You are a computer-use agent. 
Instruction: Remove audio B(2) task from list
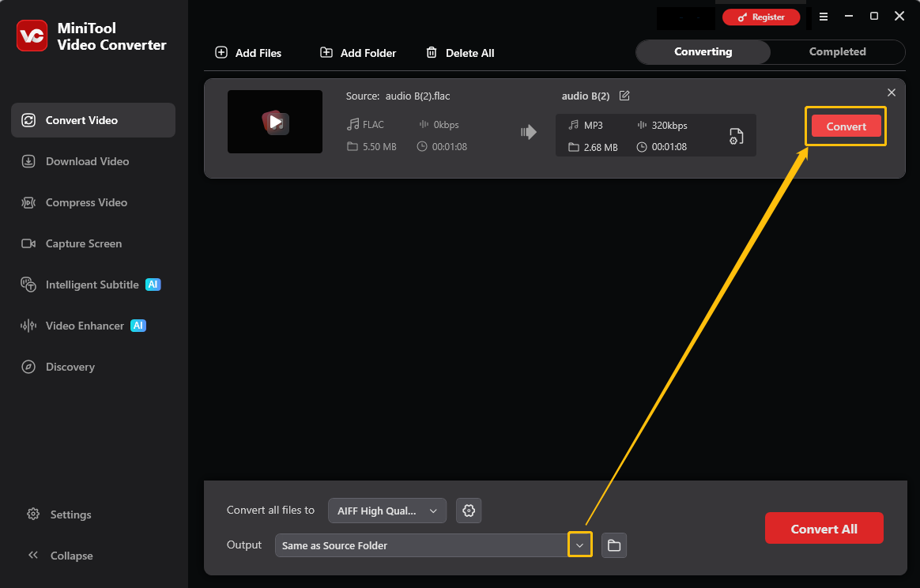892,92
